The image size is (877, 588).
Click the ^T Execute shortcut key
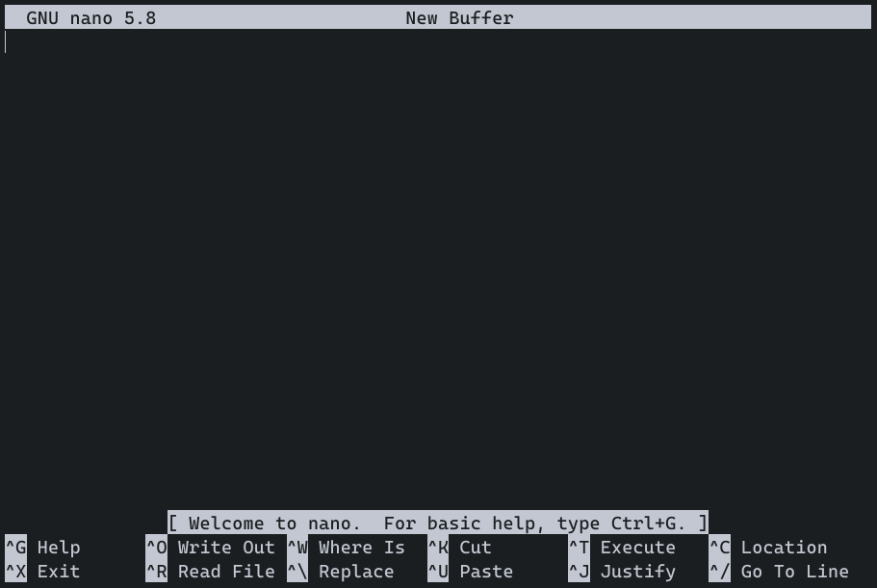(579, 548)
